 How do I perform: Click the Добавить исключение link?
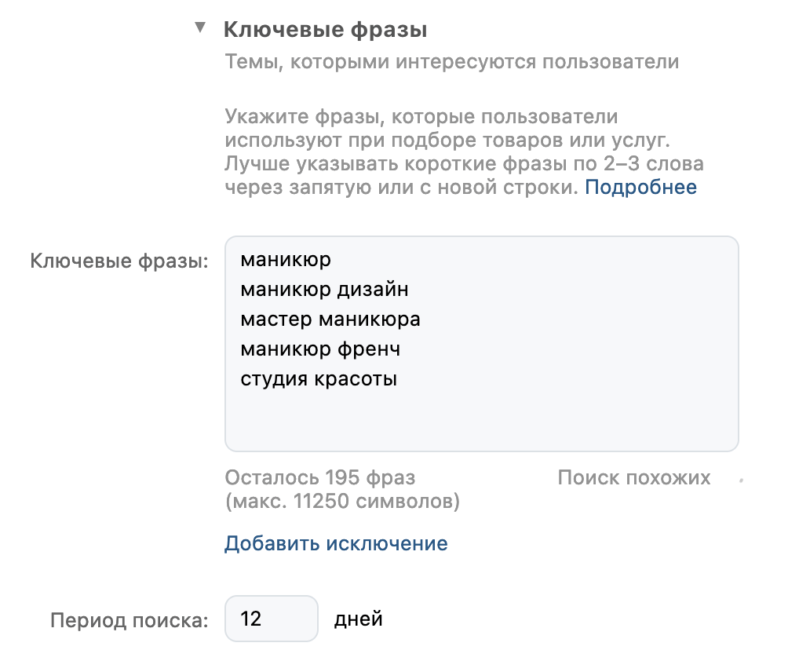tap(336, 543)
